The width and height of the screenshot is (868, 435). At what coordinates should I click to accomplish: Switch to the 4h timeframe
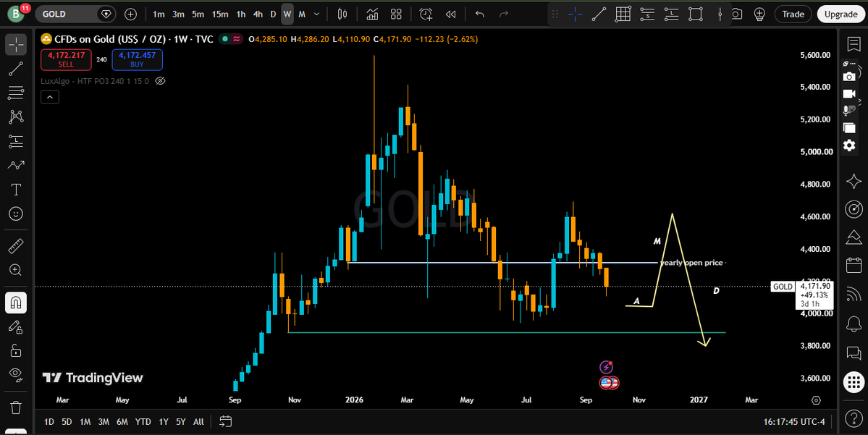[x=258, y=14]
